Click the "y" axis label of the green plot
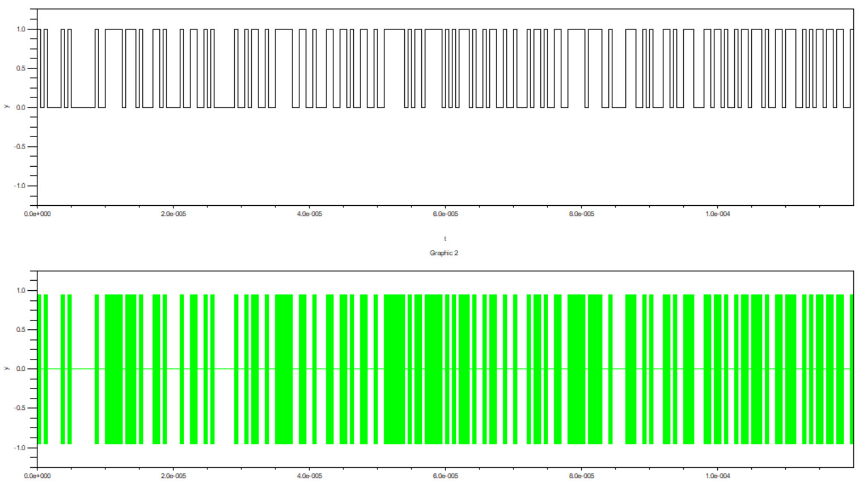 (x=6, y=369)
